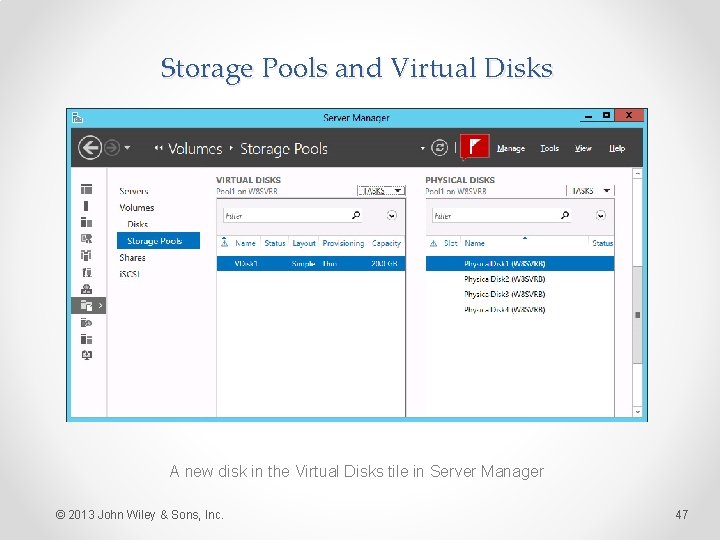Click the seventh sidebar role icon
This screenshot has width=720, height=540.
point(86,289)
